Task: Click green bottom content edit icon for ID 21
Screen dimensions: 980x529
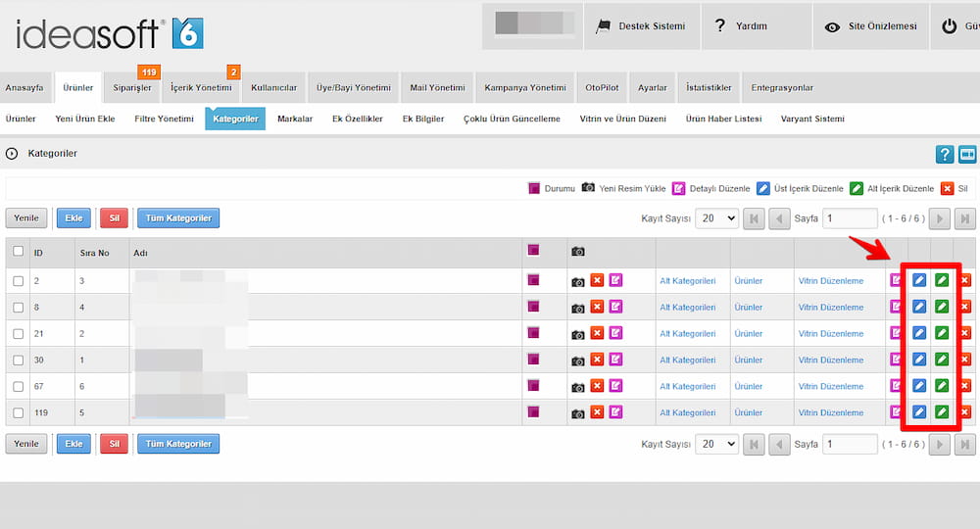Action: [x=942, y=333]
